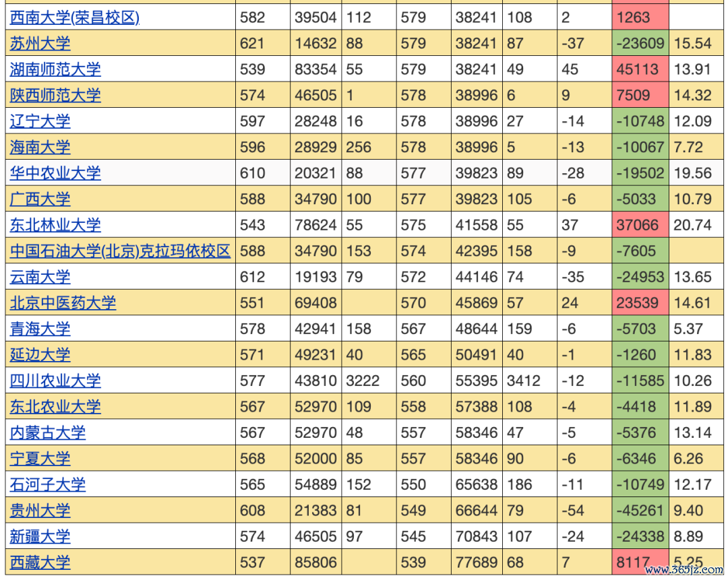The height and width of the screenshot is (580, 728).
Task: Select green cell -5033 in 广西大学 row
Action: click(640, 199)
